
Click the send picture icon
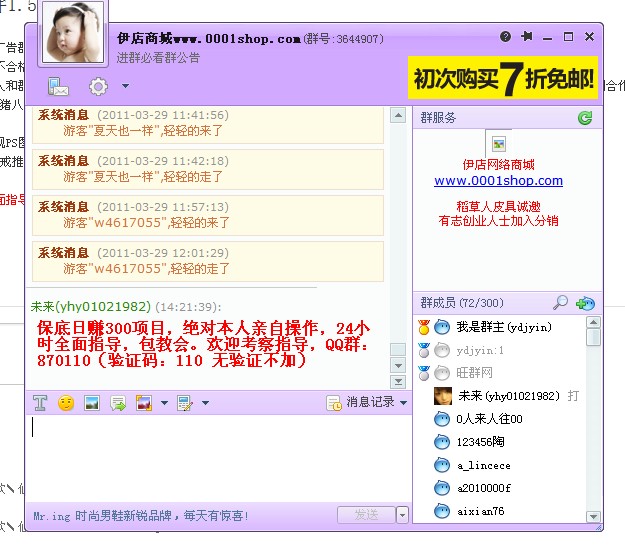click(x=92, y=403)
